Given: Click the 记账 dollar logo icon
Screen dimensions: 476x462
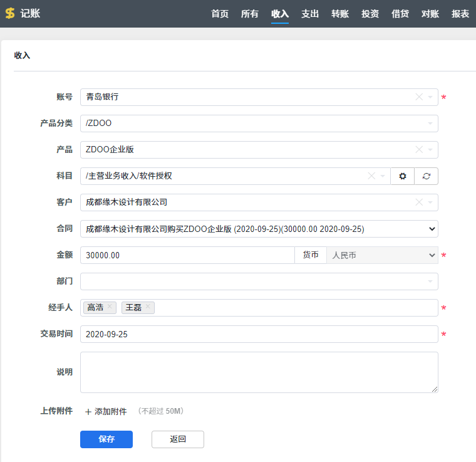Looking at the screenshot, I should [10, 13].
